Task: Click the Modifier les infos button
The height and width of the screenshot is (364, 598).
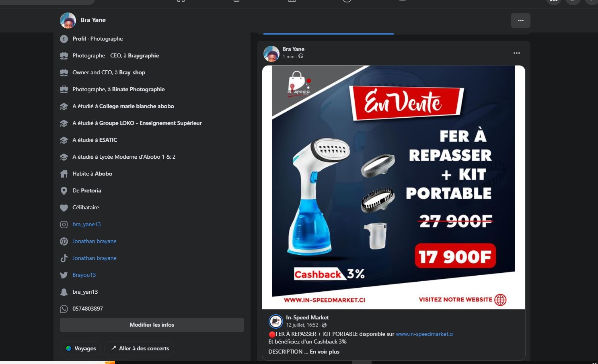Action: [152, 325]
